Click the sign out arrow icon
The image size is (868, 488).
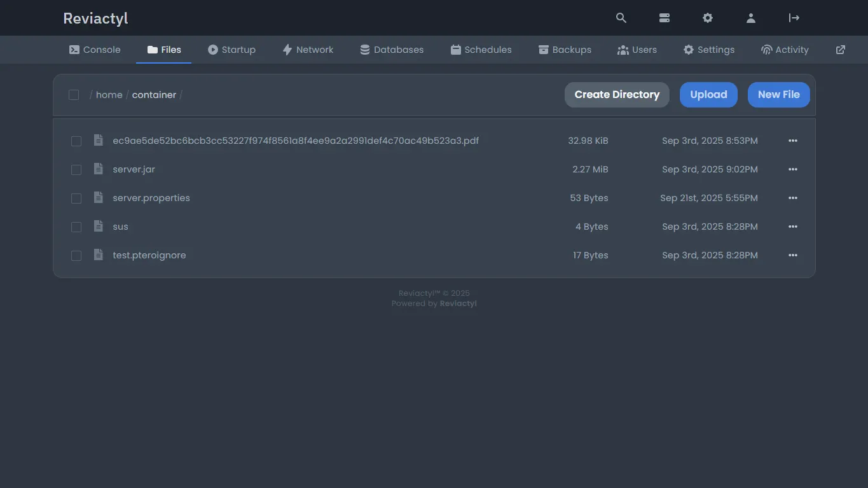[x=794, y=18]
